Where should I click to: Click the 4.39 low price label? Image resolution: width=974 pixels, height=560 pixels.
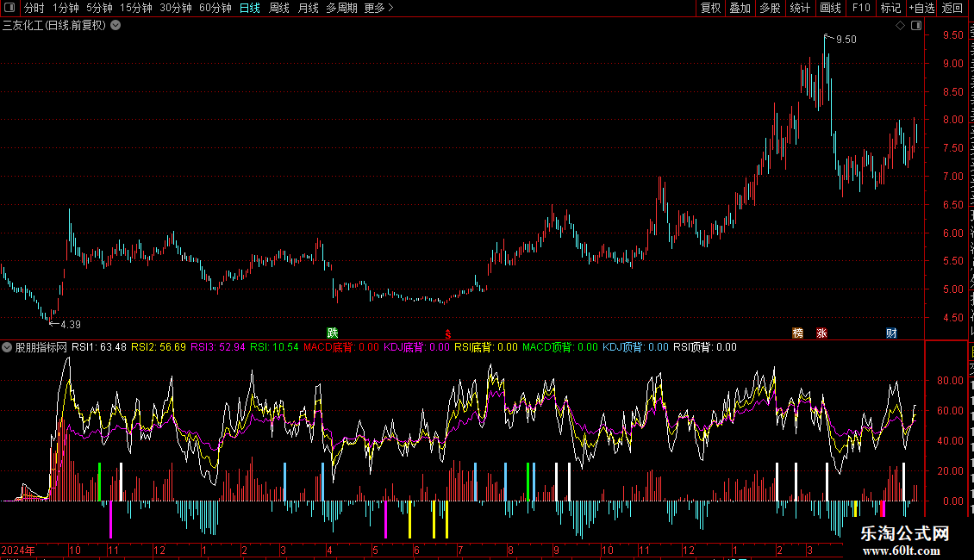click(x=71, y=324)
